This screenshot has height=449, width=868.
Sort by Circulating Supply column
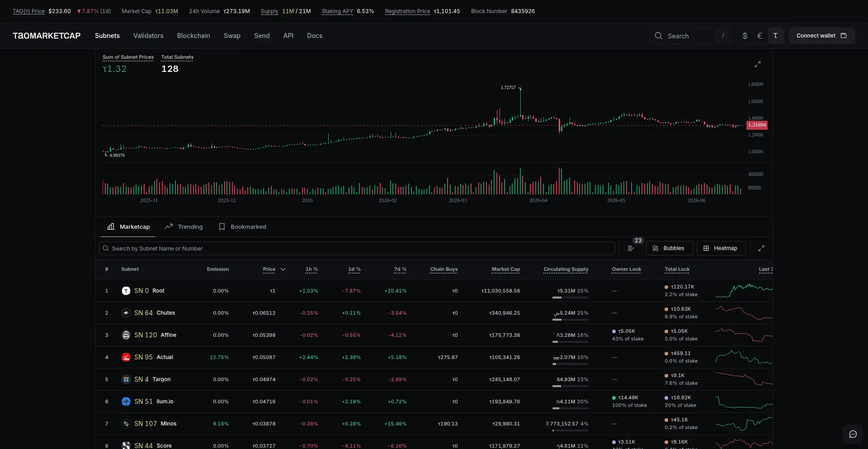566,269
